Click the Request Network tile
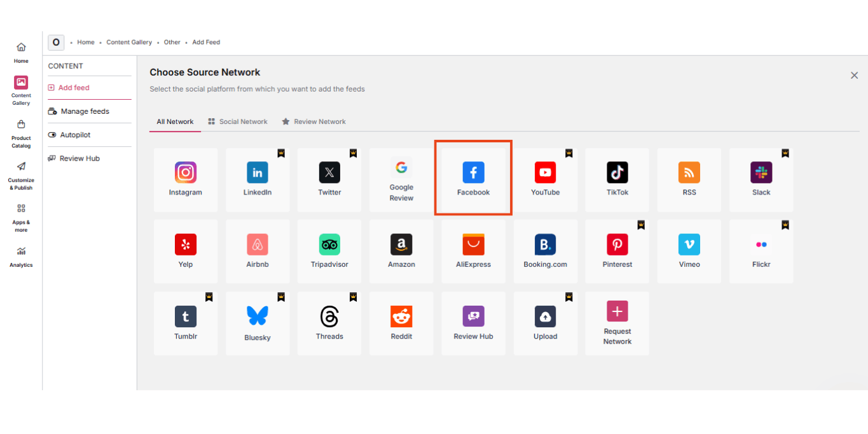 pos(617,323)
